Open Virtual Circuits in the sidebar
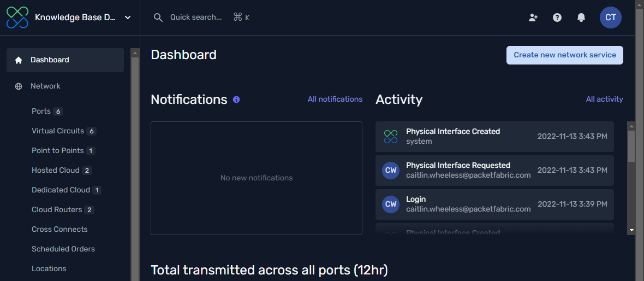 pos(58,131)
